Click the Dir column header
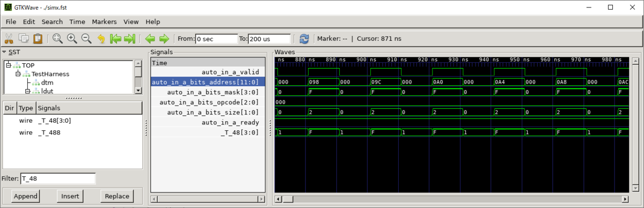This screenshot has width=644, height=208. click(10, 108)
